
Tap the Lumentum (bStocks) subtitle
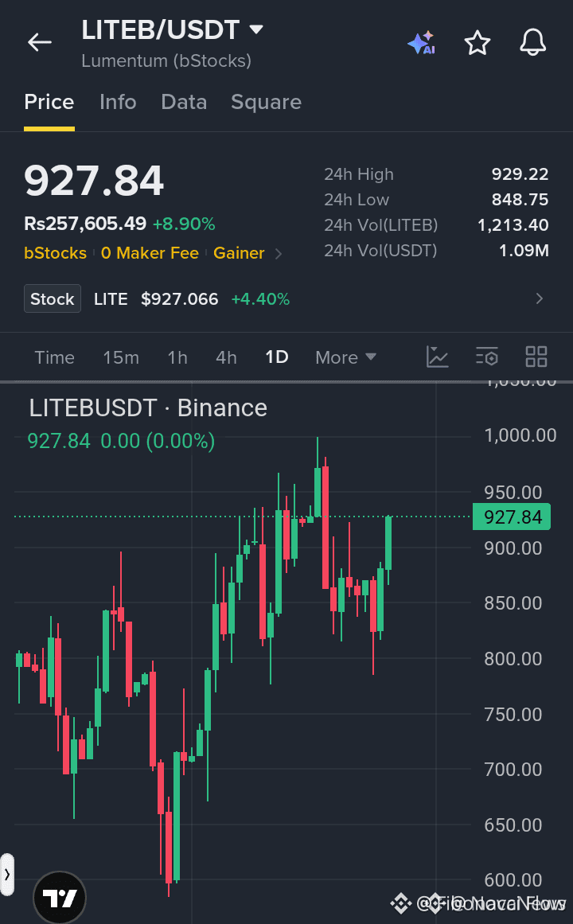click(x=166, y=60)
